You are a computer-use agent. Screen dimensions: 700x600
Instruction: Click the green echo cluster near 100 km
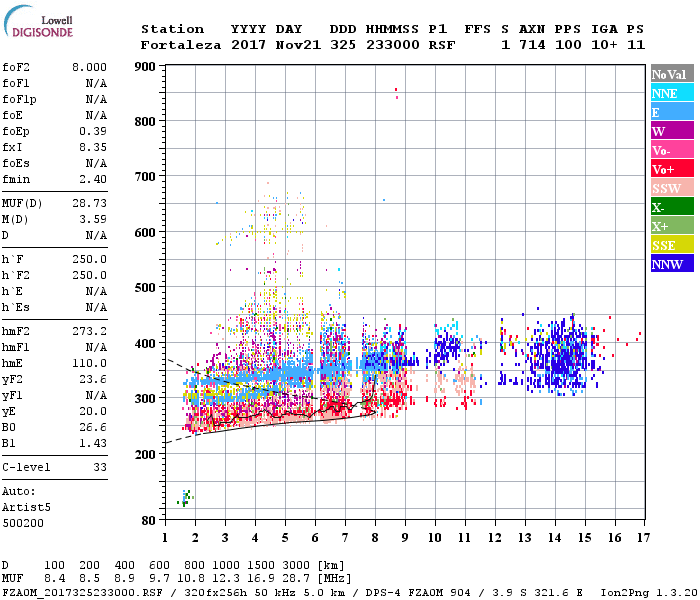click(185, 498)
